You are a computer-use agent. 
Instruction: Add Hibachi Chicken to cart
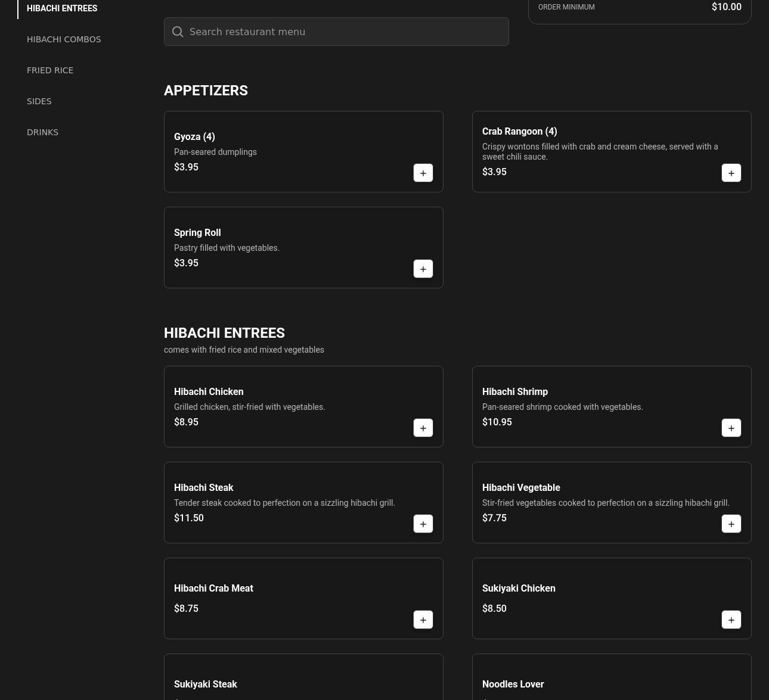tap(423, 428)
